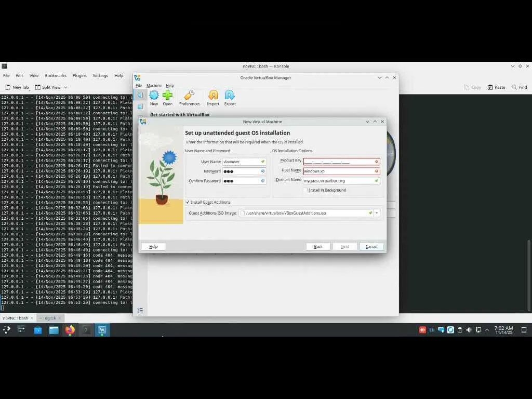Open the Machine menu in VirtualBox Manager
Image resolution: width=532 pixels, height=399 pixels.
point(154,86)
